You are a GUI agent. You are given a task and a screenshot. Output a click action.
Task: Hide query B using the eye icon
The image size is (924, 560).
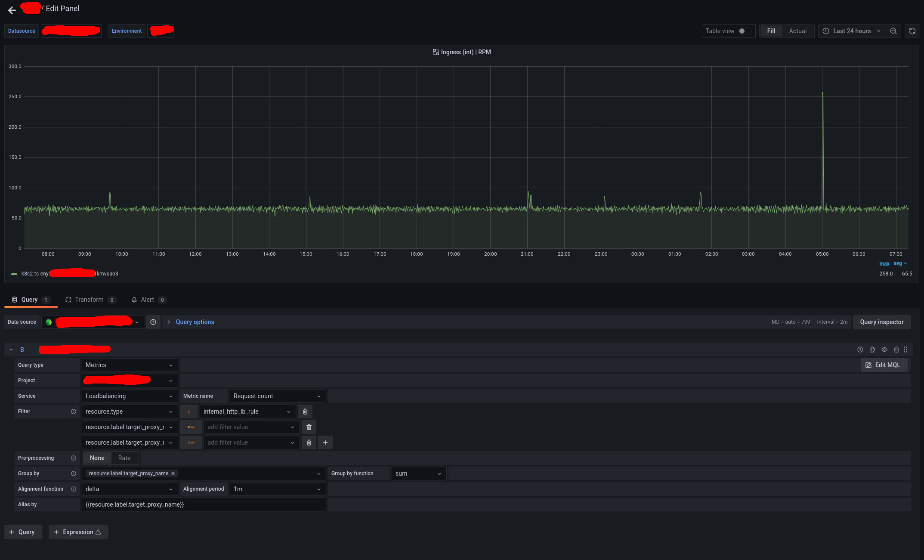tap(884, 350)
